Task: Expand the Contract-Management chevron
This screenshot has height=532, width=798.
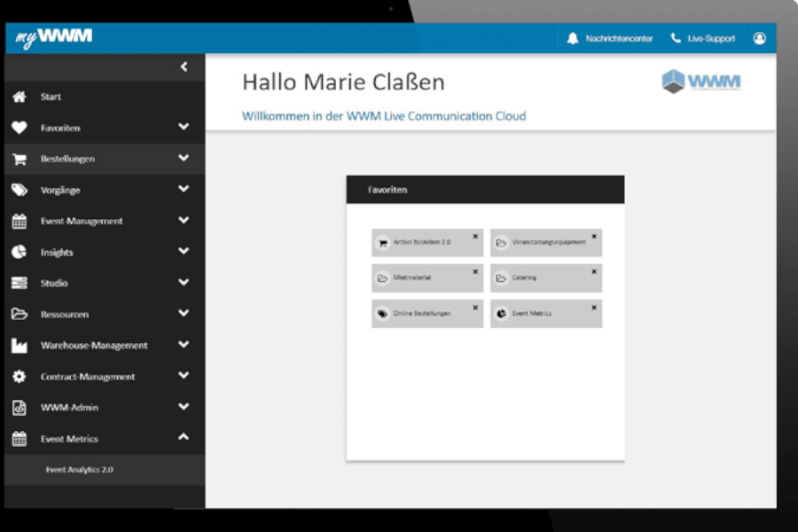Action: pyautogui.click(x=184, y=376)
